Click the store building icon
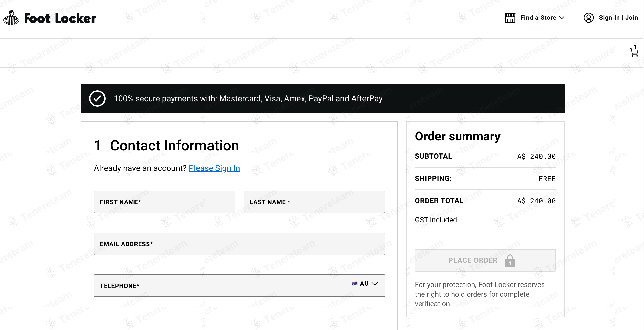 click(x=510, y=18)
